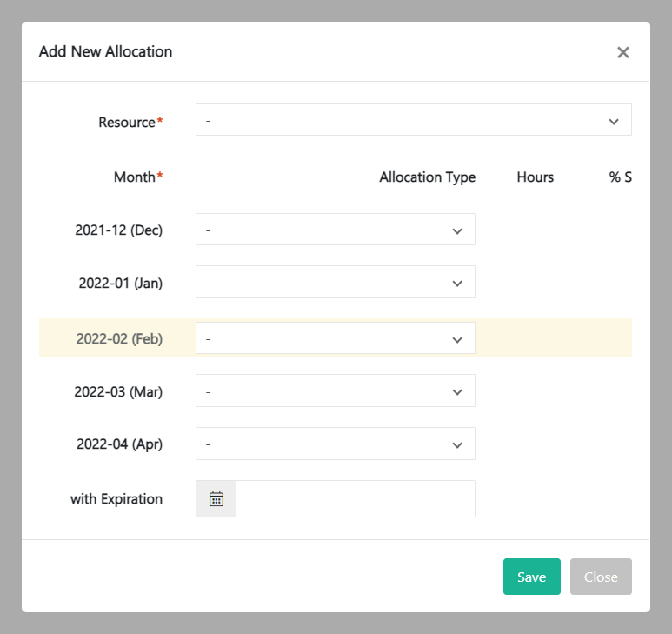Select the Allocation Type column header
Image resolution: width=672 pixels, height=634 pixels.
point(427,177)
